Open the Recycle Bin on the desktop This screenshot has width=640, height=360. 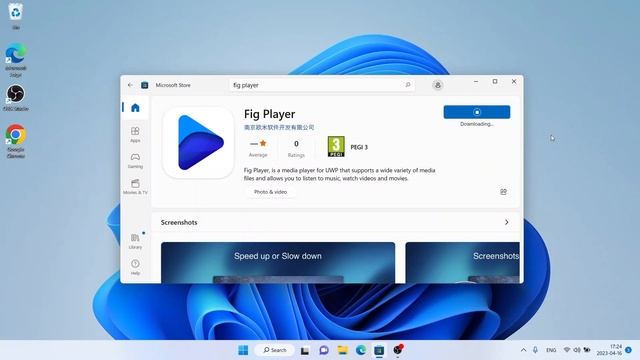[16, 16]
